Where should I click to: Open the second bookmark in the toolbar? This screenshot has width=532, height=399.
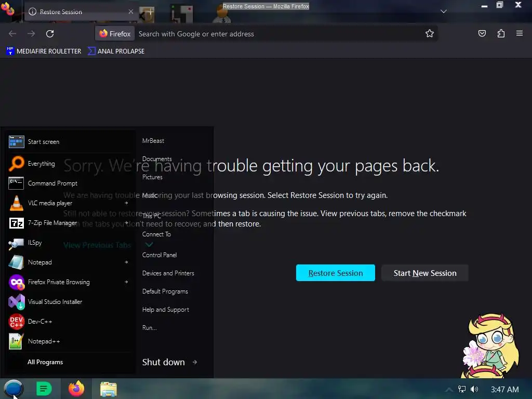point(116,51)
